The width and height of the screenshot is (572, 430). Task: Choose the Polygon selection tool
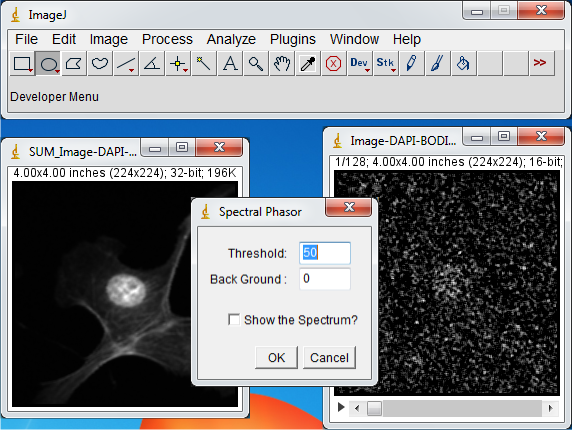pyautogui.click(x=74, y=64)
